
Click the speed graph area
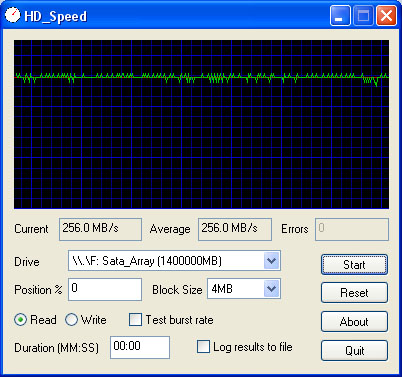201,125
